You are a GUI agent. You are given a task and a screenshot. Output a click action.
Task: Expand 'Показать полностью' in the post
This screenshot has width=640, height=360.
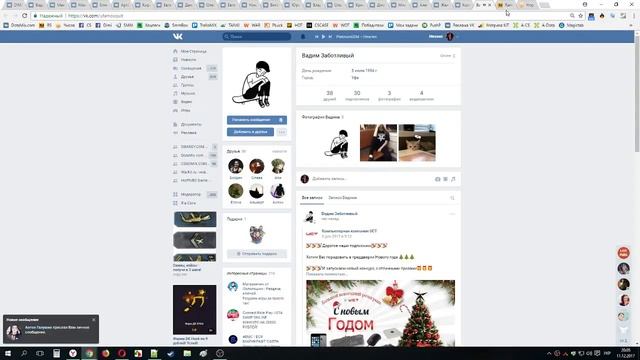coord(327,274)
